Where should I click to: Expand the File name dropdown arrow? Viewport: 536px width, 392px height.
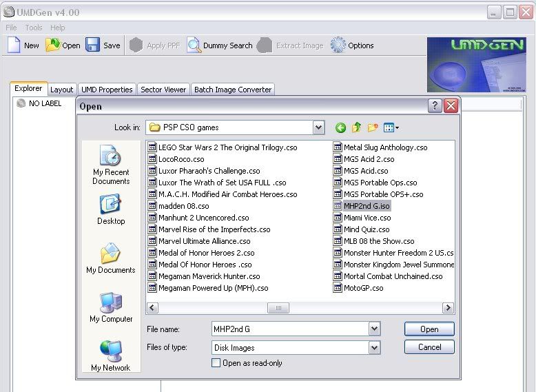click(x=374, y=329)
